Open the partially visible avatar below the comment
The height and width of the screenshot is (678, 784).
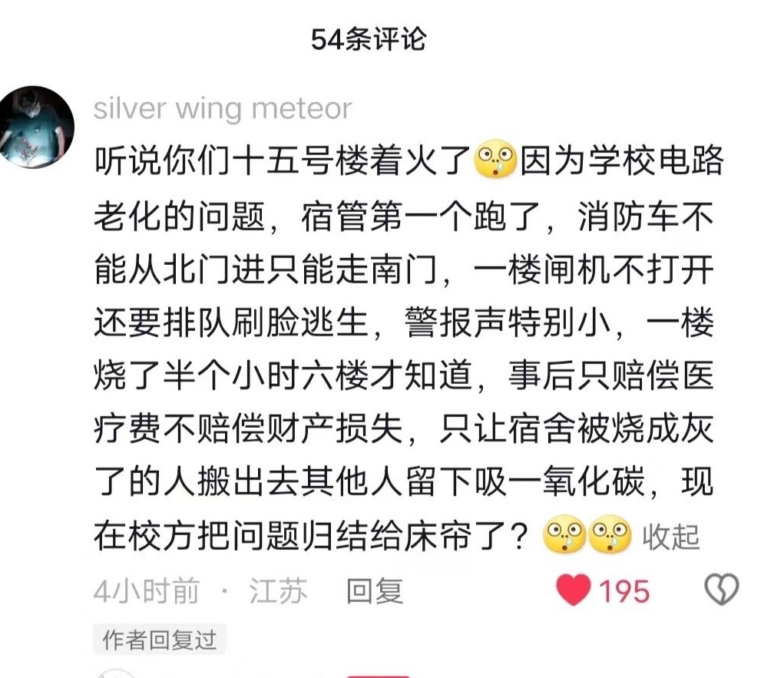(x=116, y=673)
